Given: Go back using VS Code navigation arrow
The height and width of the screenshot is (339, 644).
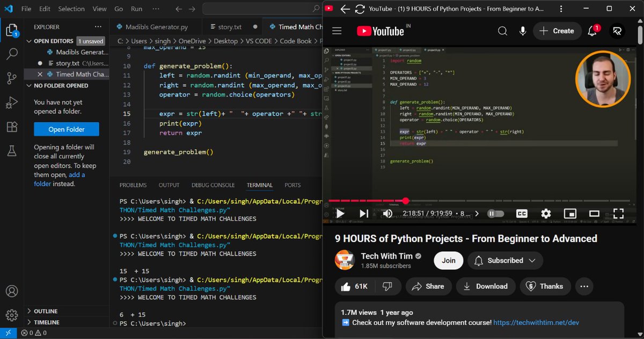Looking at the screenshot, I should [179, 9].
